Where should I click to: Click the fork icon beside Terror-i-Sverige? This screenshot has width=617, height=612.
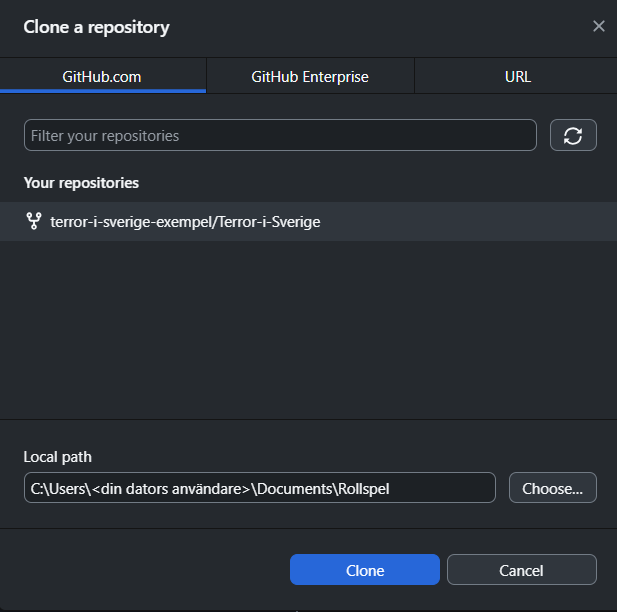34,221
